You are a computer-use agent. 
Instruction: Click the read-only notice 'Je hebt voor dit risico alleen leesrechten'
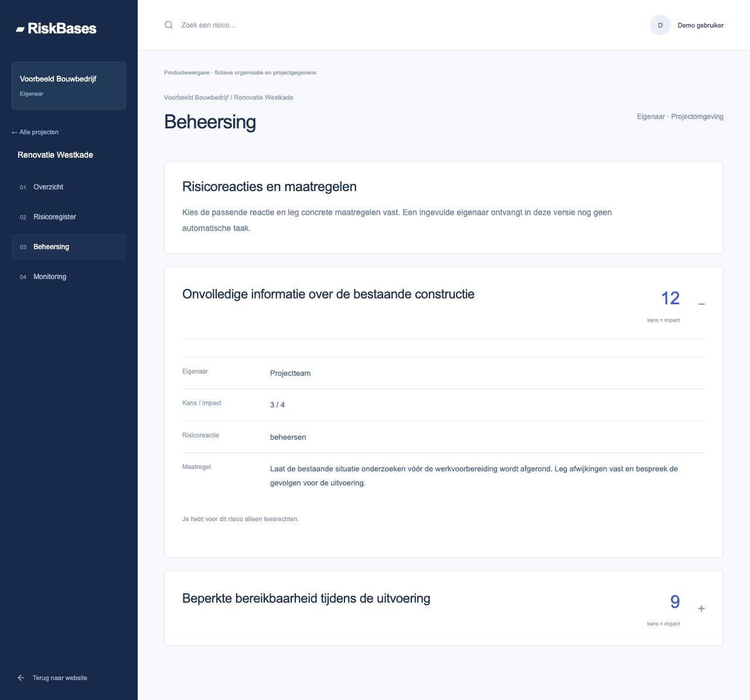click(x=240, y=519)
